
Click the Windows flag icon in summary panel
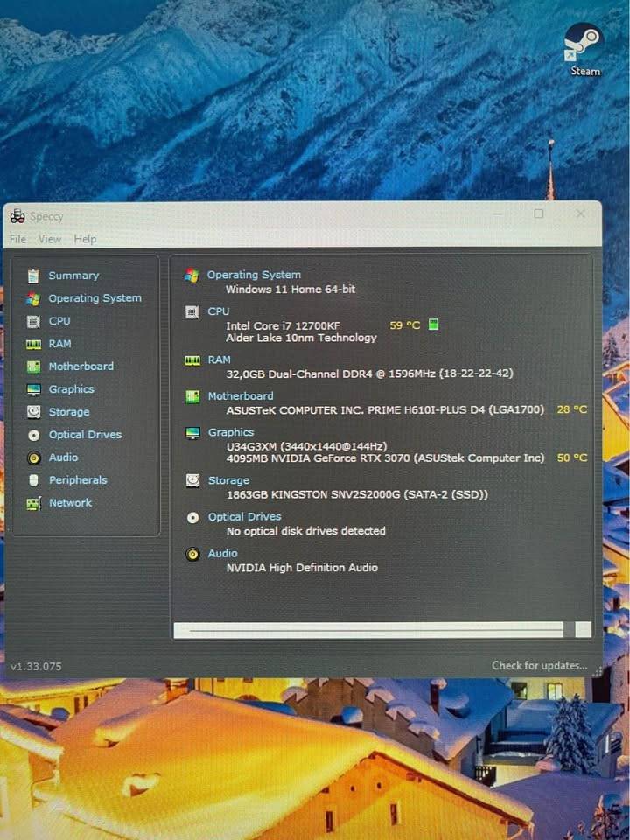tap(192, 276)
